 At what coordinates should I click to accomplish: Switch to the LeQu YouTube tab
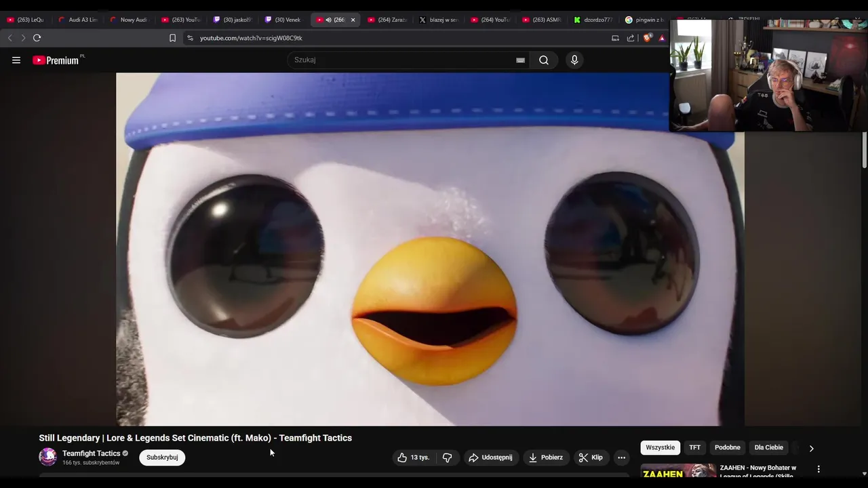click(25, 20)
